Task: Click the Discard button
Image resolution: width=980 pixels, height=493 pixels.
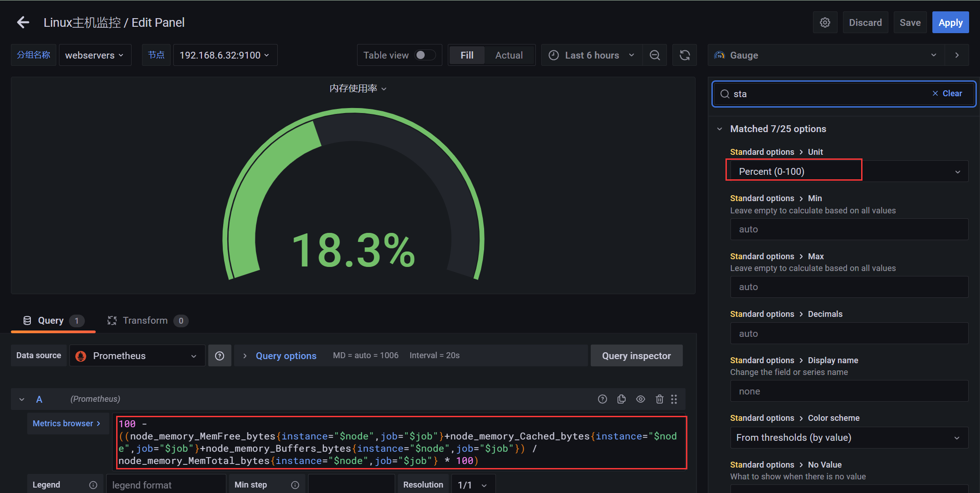Action: 865,22
